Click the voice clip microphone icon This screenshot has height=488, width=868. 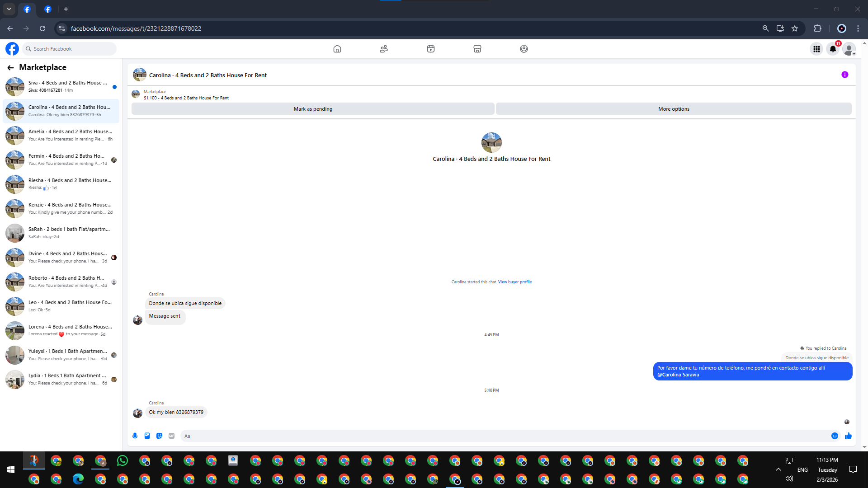135,436
